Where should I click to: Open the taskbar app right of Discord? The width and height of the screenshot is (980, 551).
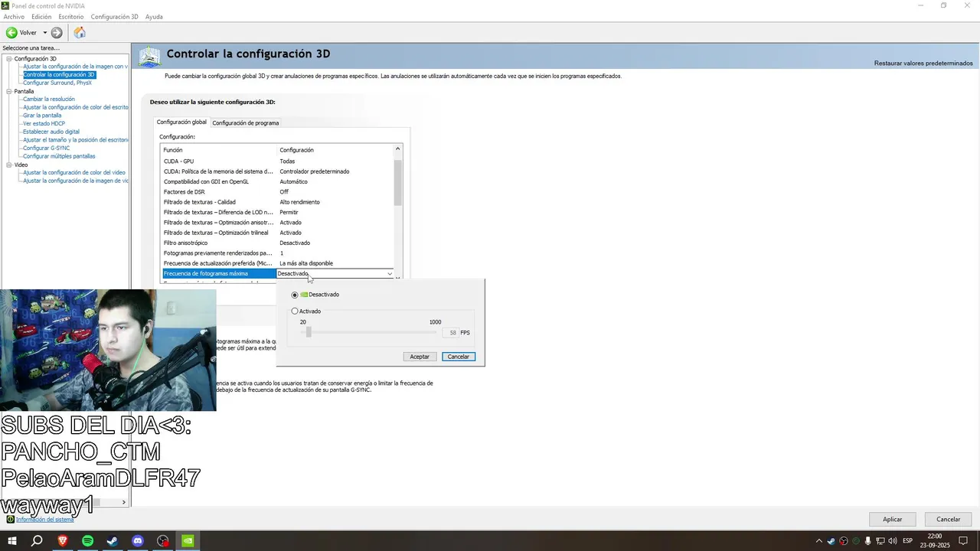(163, 541)
